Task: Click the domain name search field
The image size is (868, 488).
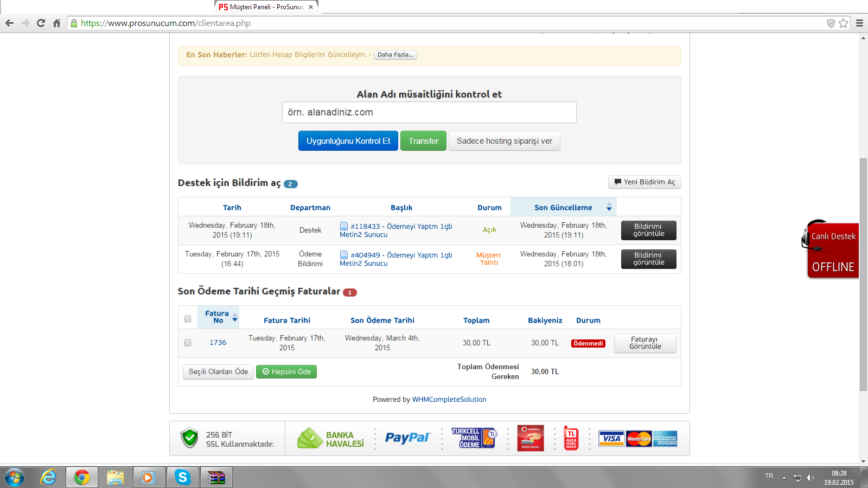Action: click(x=429, y=112)
